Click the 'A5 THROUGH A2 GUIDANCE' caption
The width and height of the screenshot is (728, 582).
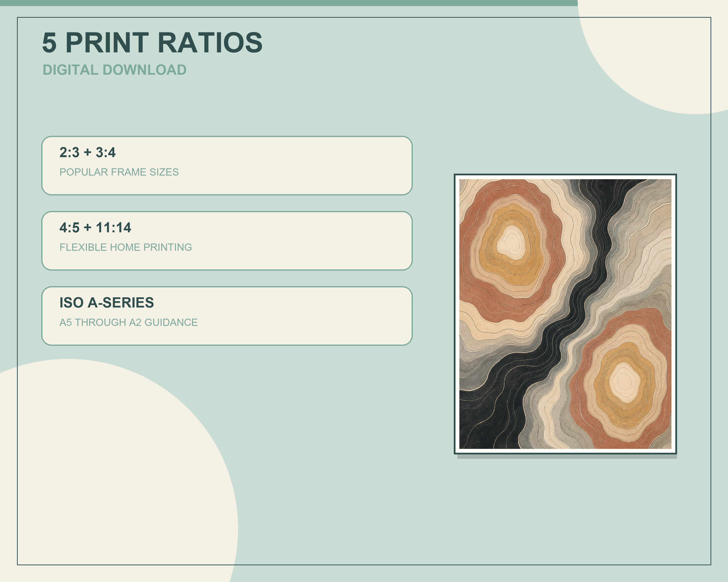tap(129, 323)
